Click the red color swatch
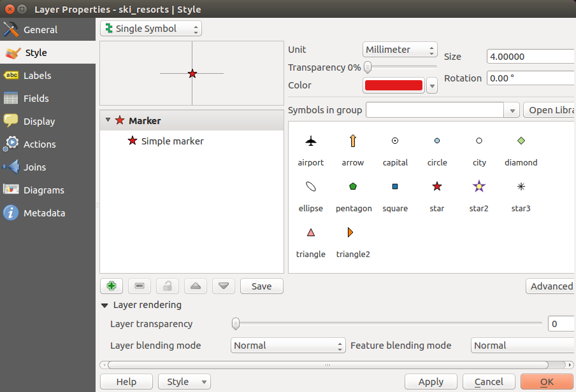Screen dimensions: 576x392 (x=393, y=85)
